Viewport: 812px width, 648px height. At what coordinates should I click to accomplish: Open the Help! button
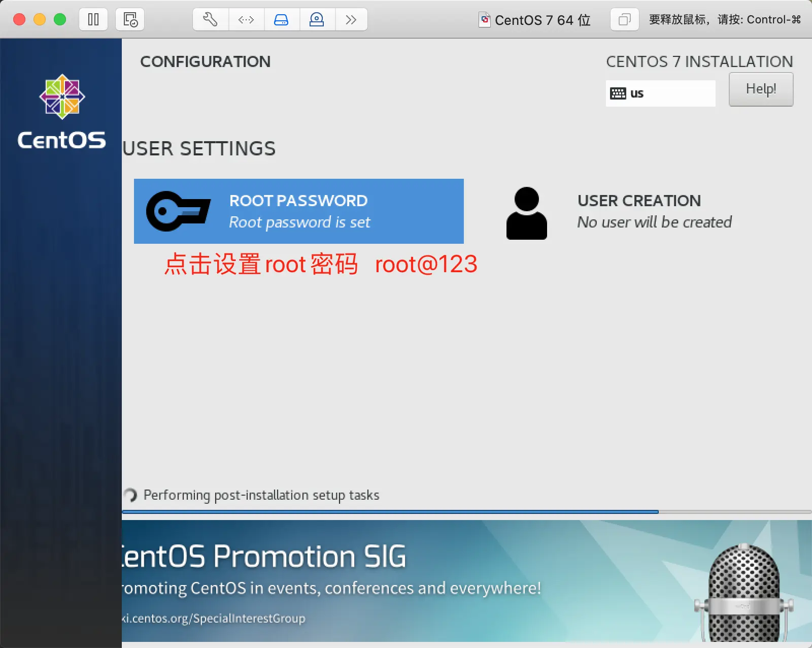coord(761,89)
